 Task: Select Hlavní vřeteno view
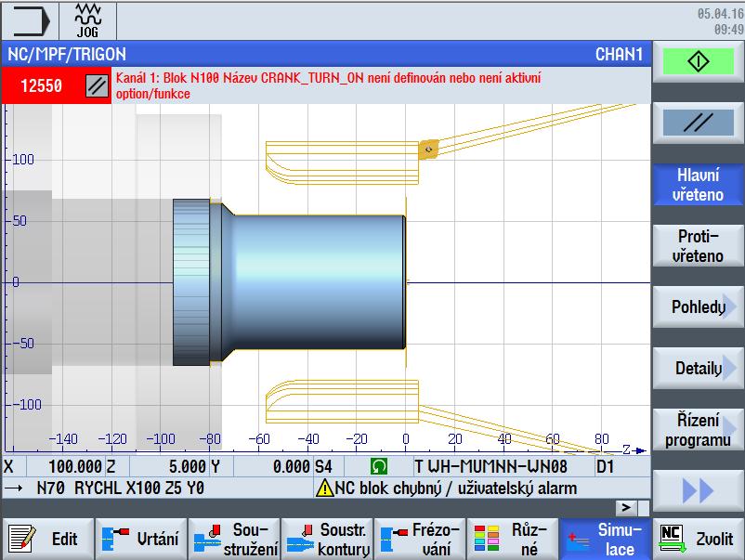[x=698, y=185]
